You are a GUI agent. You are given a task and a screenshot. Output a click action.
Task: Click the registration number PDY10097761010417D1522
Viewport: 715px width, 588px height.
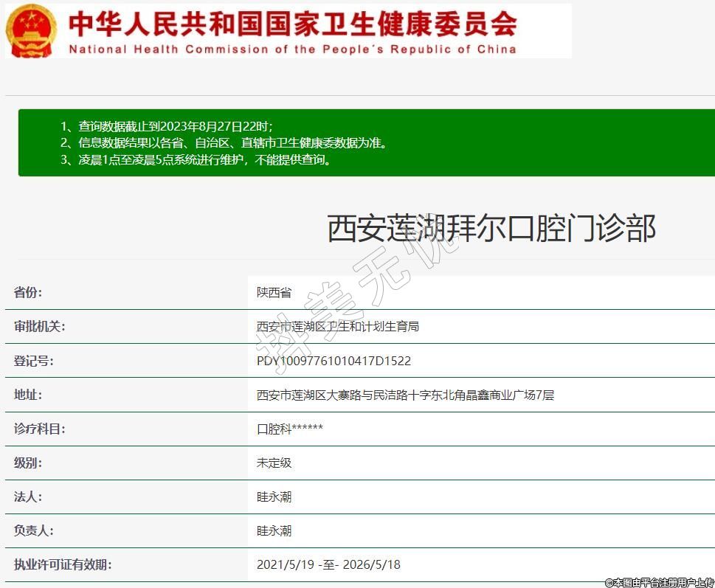[x=334, y=361]
